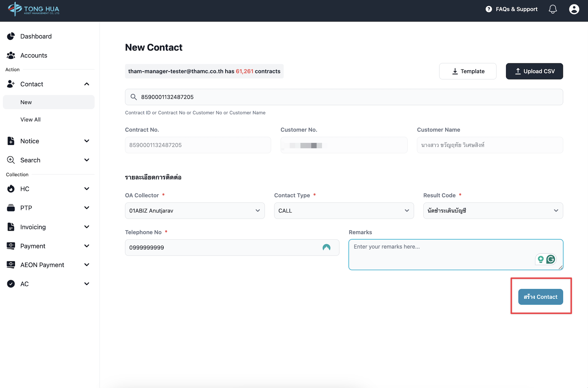The image size is (588, 388).
Task: Click the icon inside Telephone No field
Action: pos(326,247)
